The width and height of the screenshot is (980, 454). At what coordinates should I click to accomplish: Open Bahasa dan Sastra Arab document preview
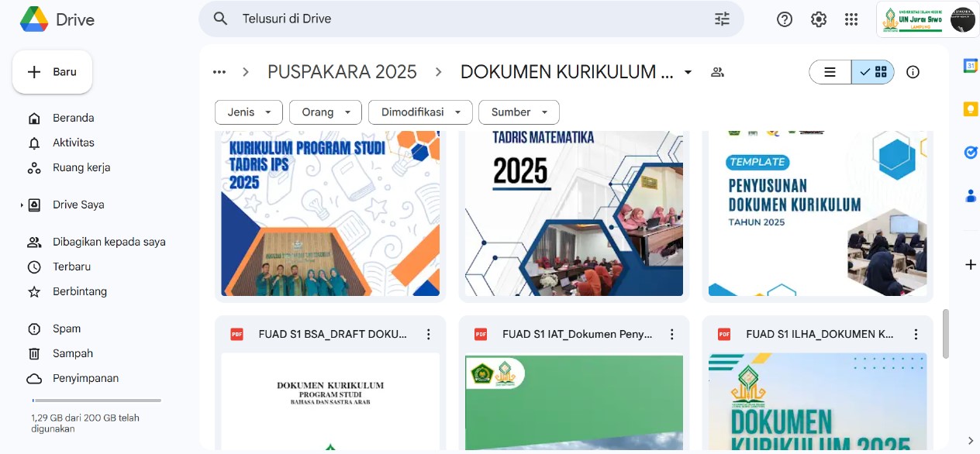click(x=330, y=401)
